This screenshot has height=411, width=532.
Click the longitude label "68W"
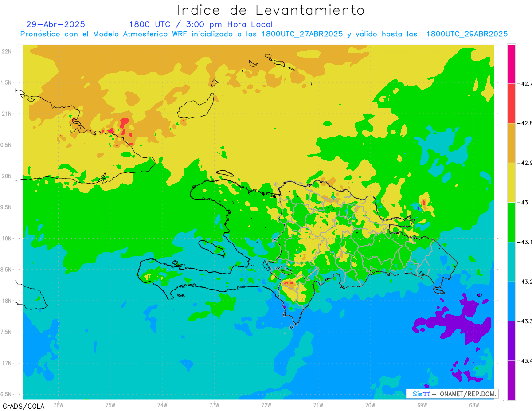474,405
